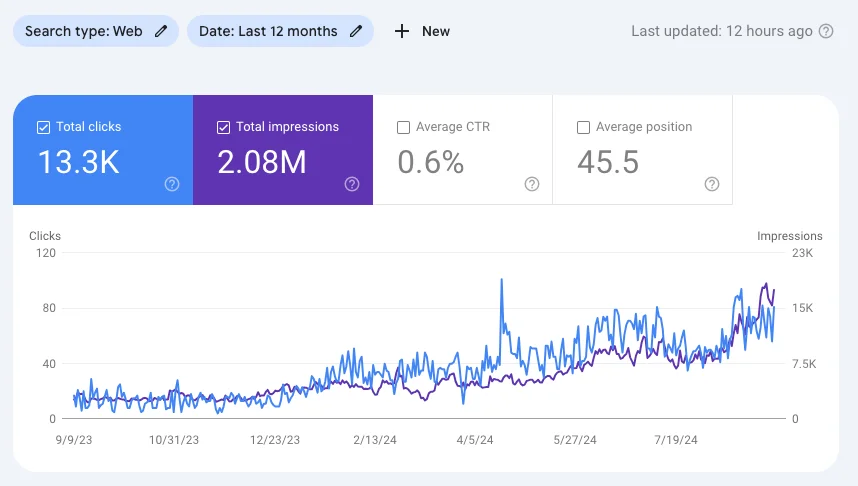Click the New filter button label

tap(436, 31)
